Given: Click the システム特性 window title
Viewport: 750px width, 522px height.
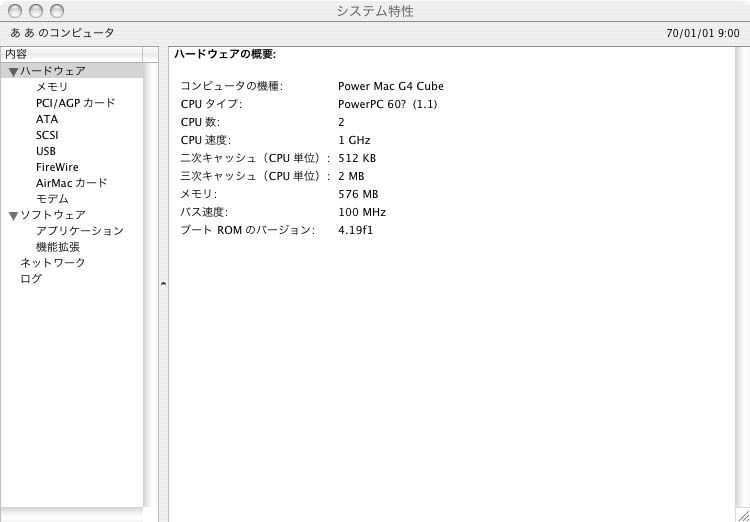Looking at the screenshot, I should (x=375, y=11).
